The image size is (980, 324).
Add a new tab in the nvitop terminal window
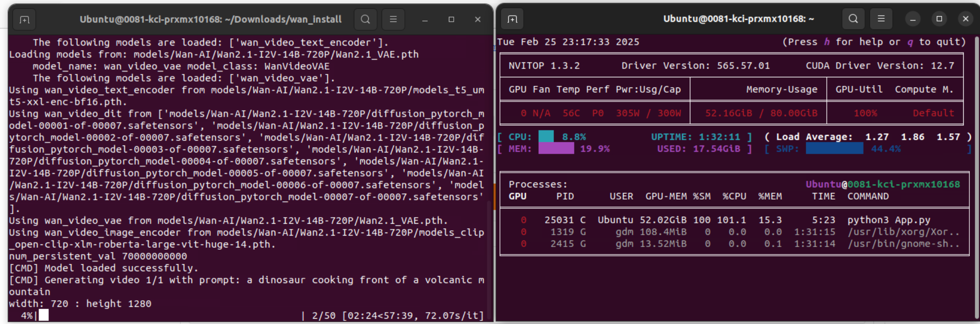click(x=512, y=19)
